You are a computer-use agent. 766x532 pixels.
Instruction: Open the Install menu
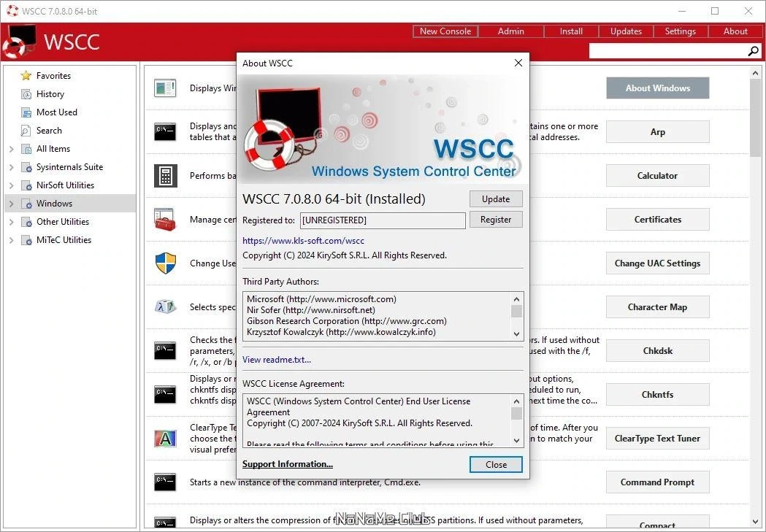pos(571,31)
